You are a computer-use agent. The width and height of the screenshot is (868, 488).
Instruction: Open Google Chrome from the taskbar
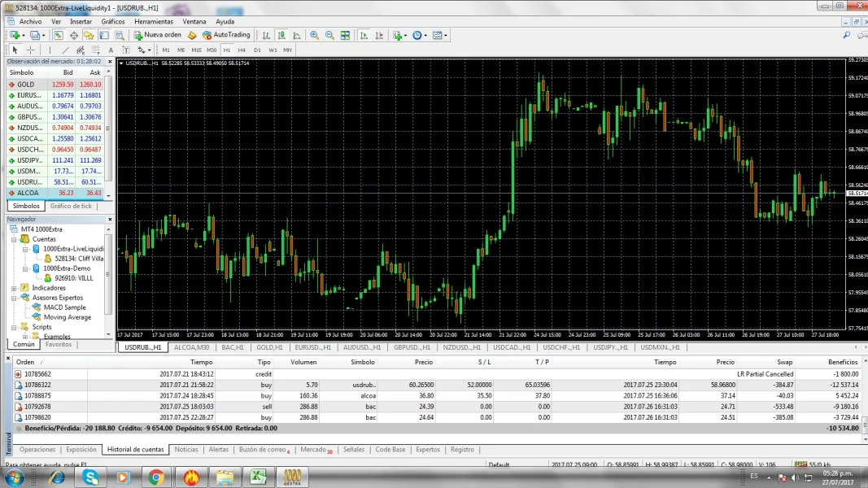[x=155, y=477]
